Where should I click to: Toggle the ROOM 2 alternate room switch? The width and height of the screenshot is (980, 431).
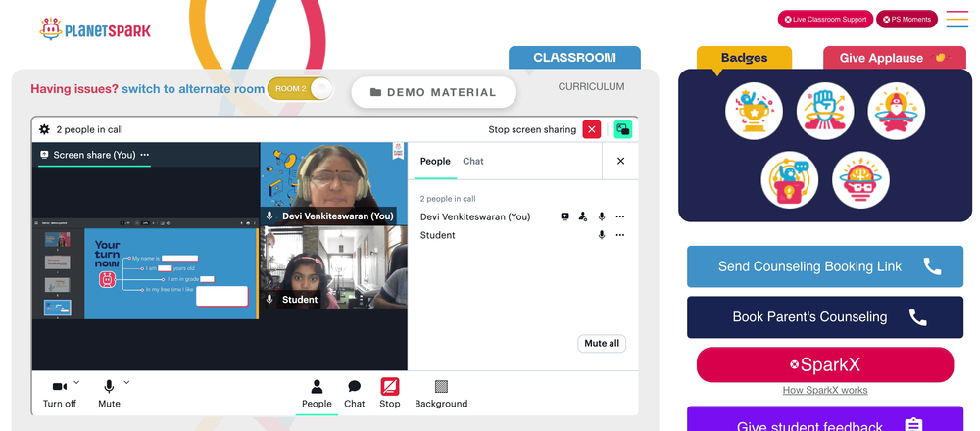tap(300, 89)
